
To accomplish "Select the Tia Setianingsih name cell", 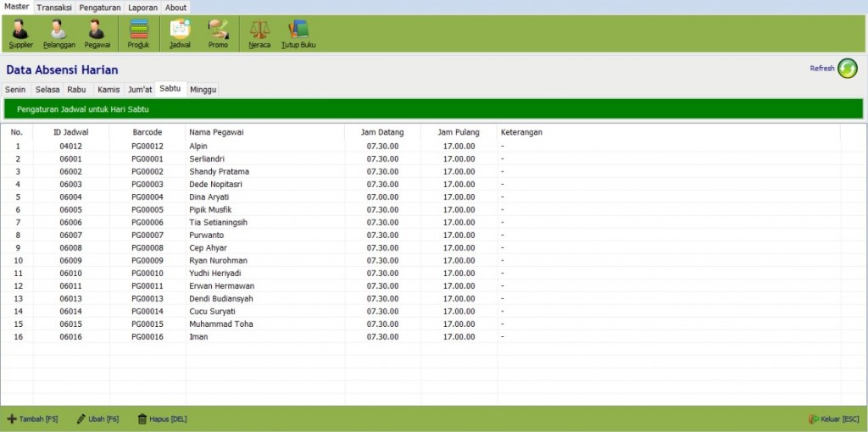I will [265, 223].
